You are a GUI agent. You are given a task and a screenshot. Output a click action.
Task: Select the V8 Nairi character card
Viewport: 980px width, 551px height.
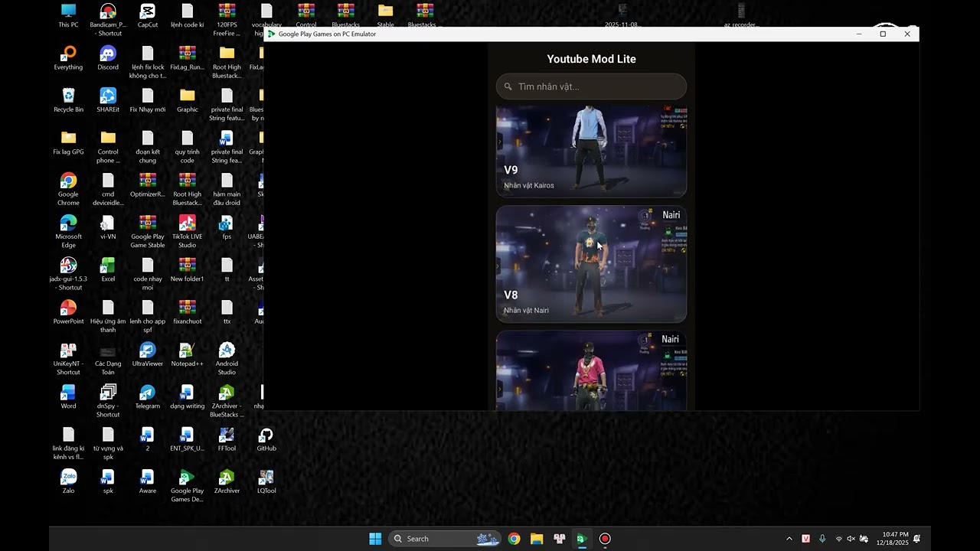coord(591,264)
